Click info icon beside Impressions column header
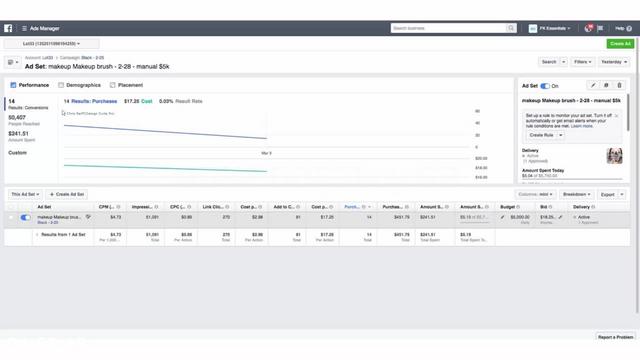640x360 pixels. click(x=156, y=207)
